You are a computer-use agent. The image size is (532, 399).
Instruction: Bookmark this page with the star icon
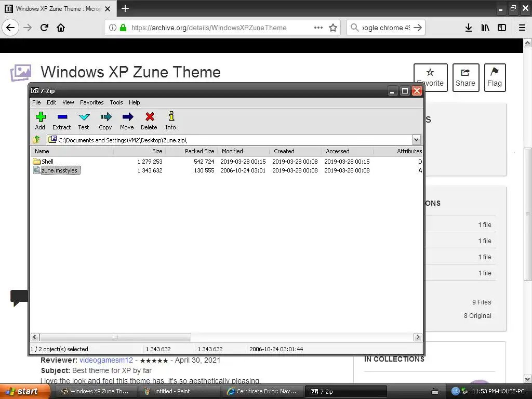click(x=333, y=28)
